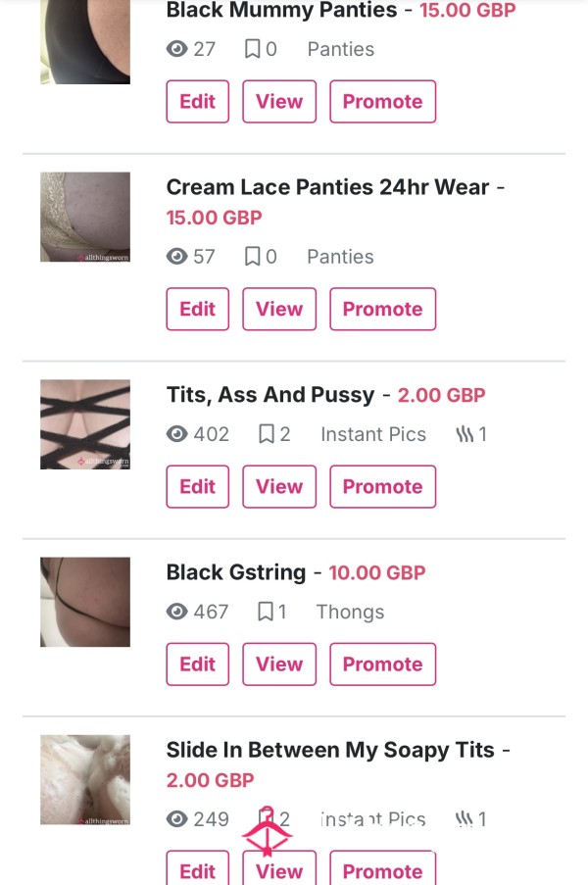Screen dimensions: 588x885
Task: Click the bookmark icon on Black Gstring listing
Action: [266, 612]
